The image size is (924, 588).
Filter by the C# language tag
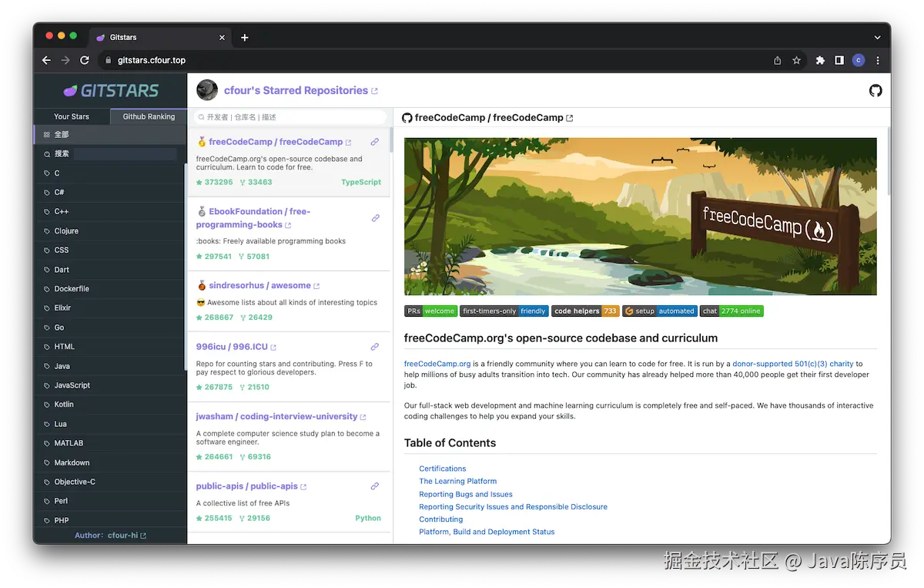click(110, 193)
